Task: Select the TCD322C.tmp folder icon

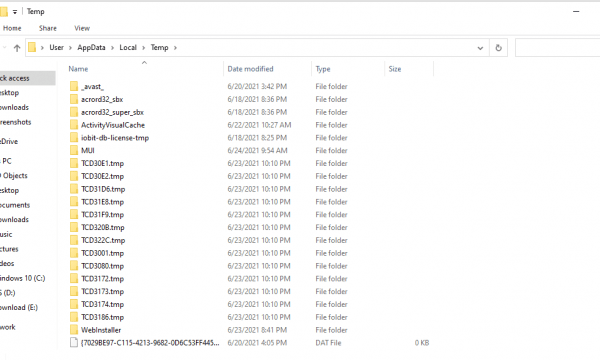Action: click(74, 240)
